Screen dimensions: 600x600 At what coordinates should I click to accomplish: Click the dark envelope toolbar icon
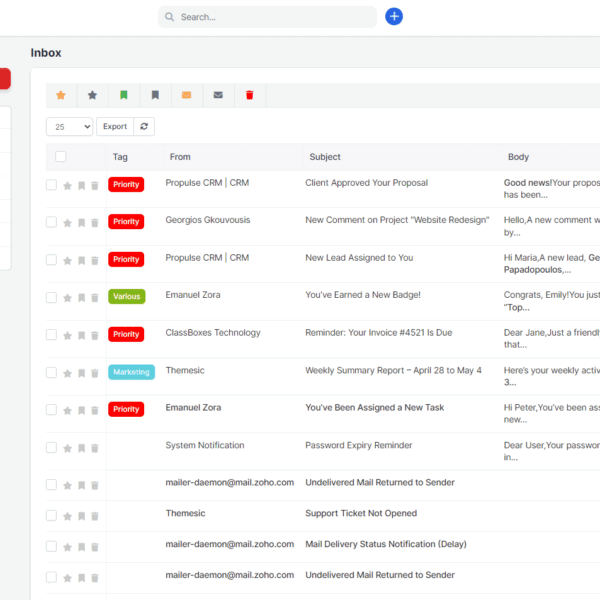(218, 95)
